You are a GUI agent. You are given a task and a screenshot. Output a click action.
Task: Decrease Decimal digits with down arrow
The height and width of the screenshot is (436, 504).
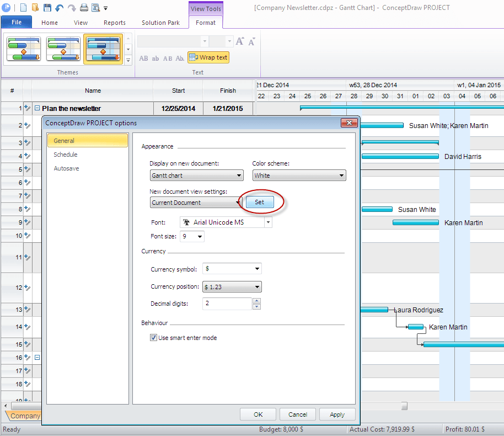tap(256, 307)
